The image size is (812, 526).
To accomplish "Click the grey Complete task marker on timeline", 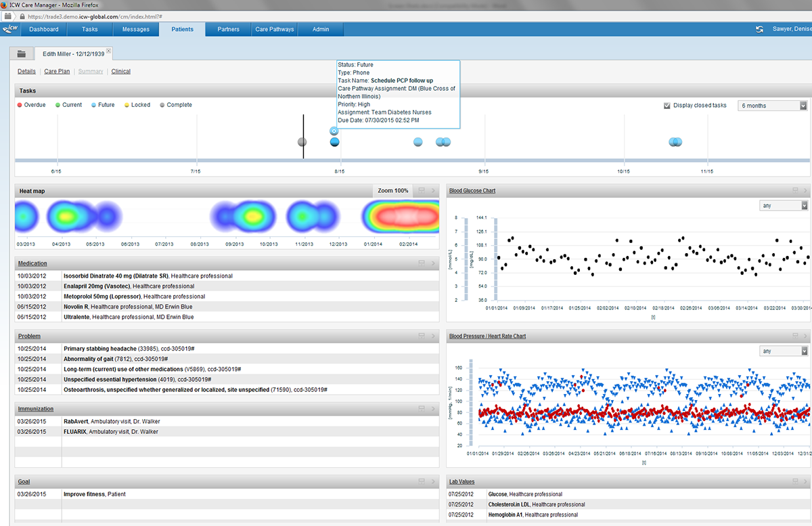I will pos(302,141).
